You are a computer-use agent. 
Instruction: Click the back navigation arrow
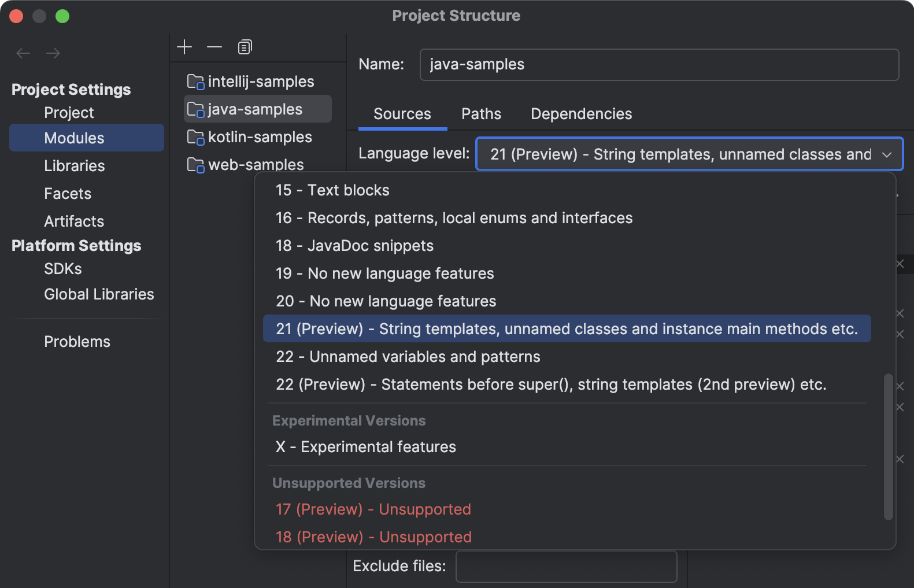23,53
